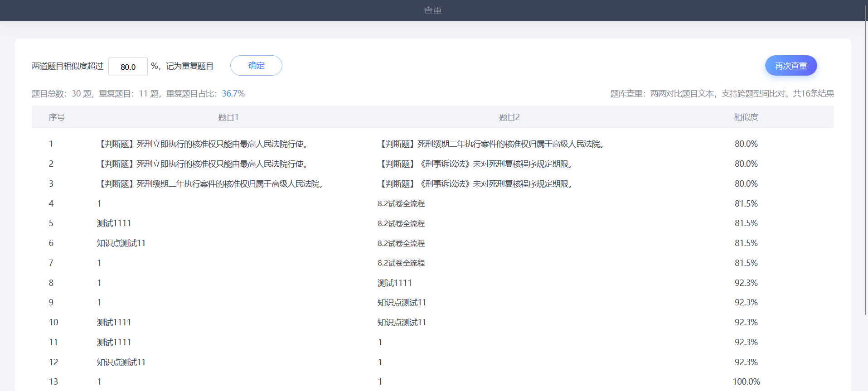This screenshot has width=868, height=391.
Task: Click the 36.7% duplicate ratio value
Action: [x=233, y=94]
